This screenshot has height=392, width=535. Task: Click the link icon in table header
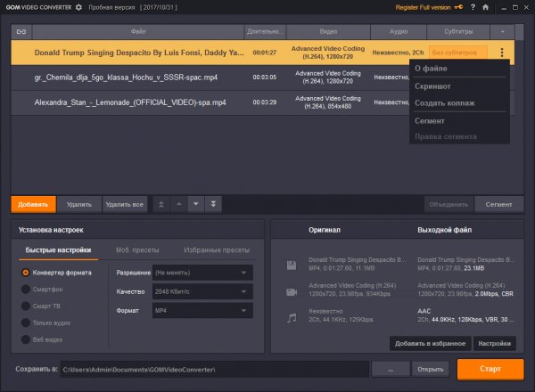pos(21,32)
